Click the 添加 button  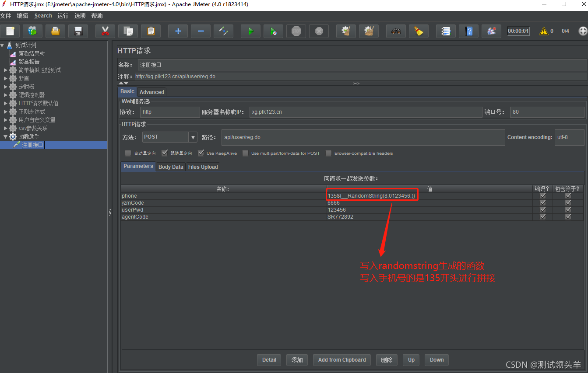click(x=297, y=360)
